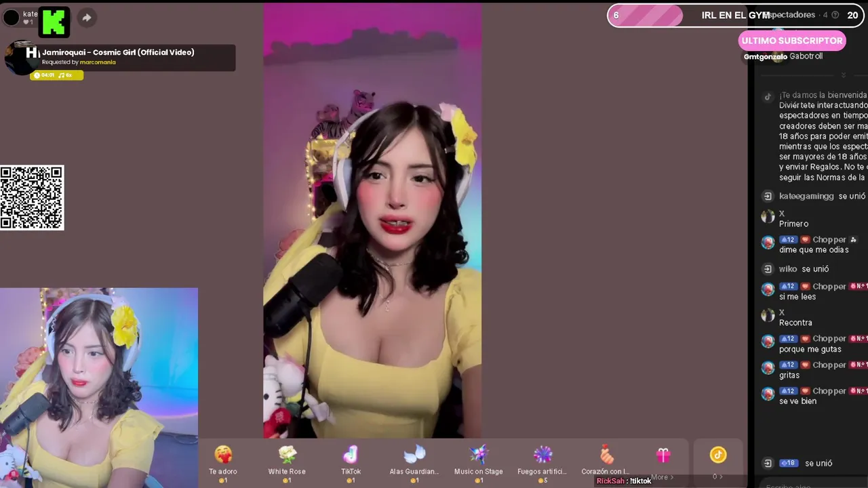Open Chopper's avatar beside 'si me lees'

768,289
